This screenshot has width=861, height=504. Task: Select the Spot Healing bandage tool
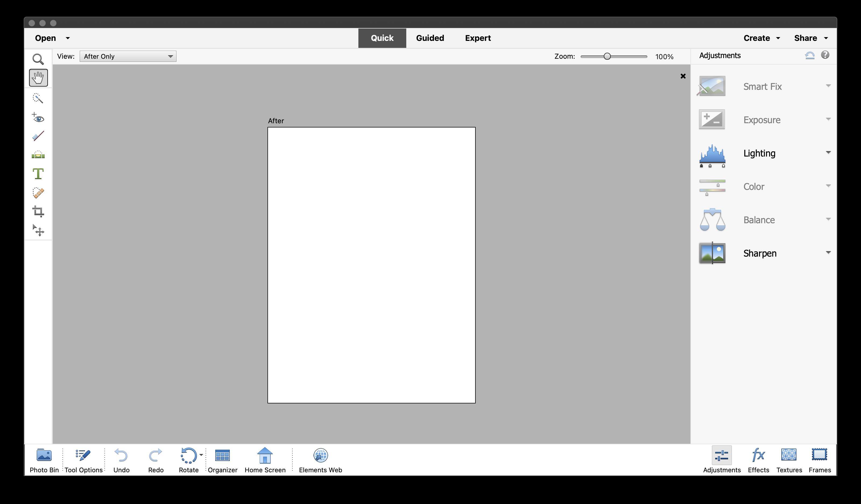(x=38, y=193)
